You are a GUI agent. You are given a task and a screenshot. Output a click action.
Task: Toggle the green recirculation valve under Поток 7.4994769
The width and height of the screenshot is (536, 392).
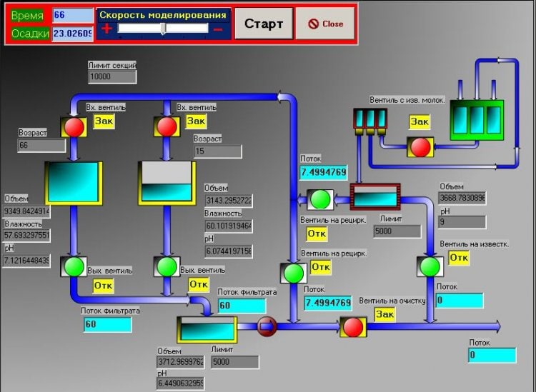coord(294,273)
